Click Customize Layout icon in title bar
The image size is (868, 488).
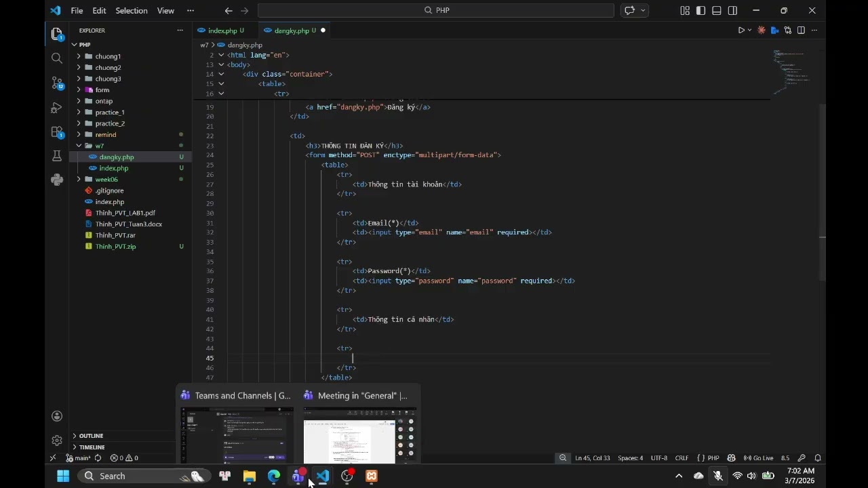(x=685, y=10)
